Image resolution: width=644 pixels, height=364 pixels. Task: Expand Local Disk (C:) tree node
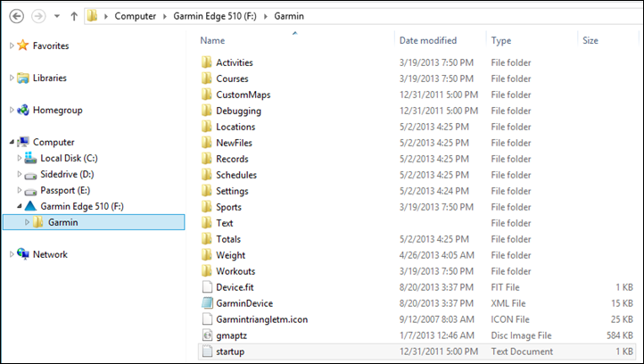(19, 158)
